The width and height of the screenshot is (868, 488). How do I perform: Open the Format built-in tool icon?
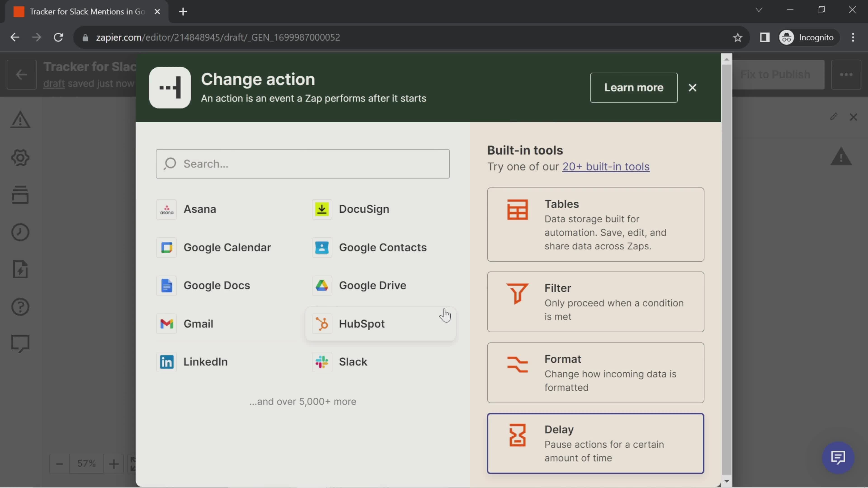[517, 365]
